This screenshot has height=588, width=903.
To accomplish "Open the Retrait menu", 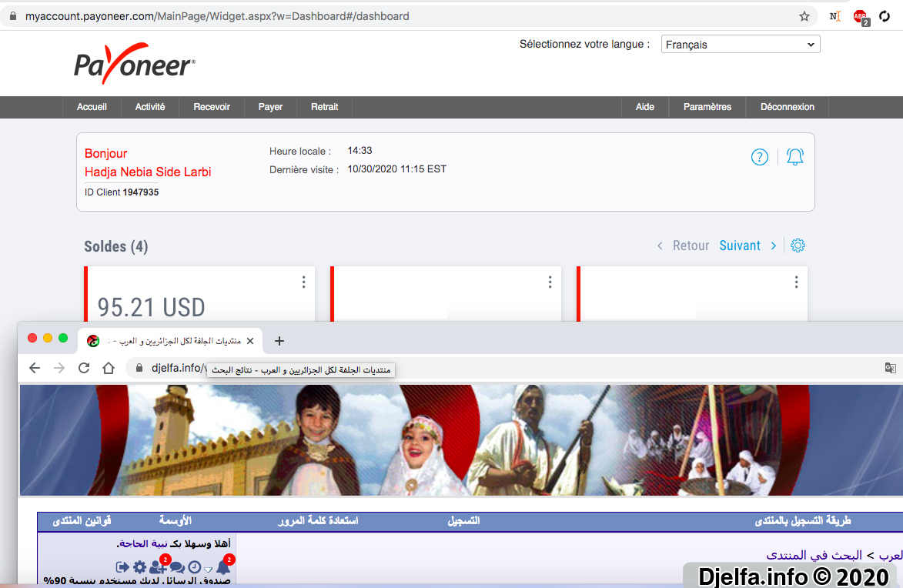I will pyautogui.click(x=324, y=107).
